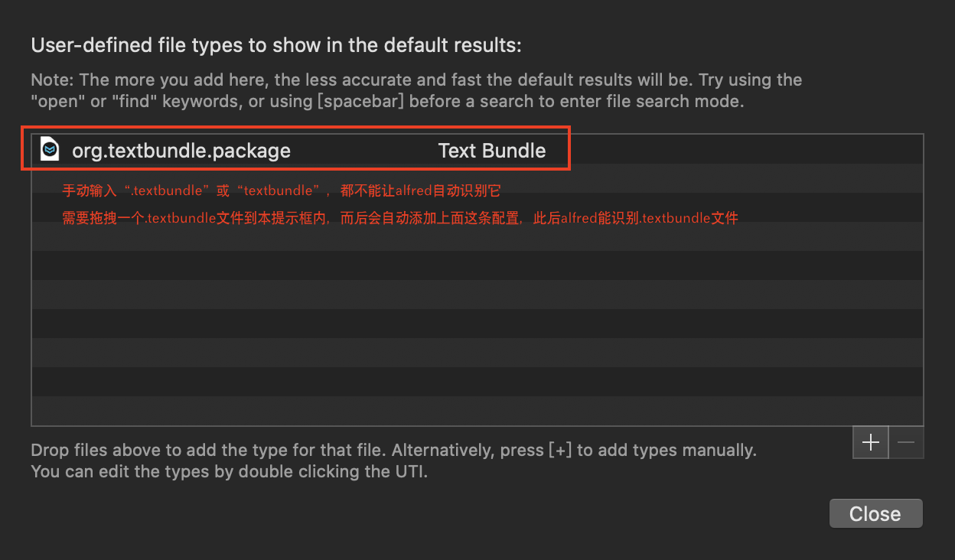This screenshot has width=955, height=560.
Task: Click the "[+]" text in the hint
Action: point(561,450)
